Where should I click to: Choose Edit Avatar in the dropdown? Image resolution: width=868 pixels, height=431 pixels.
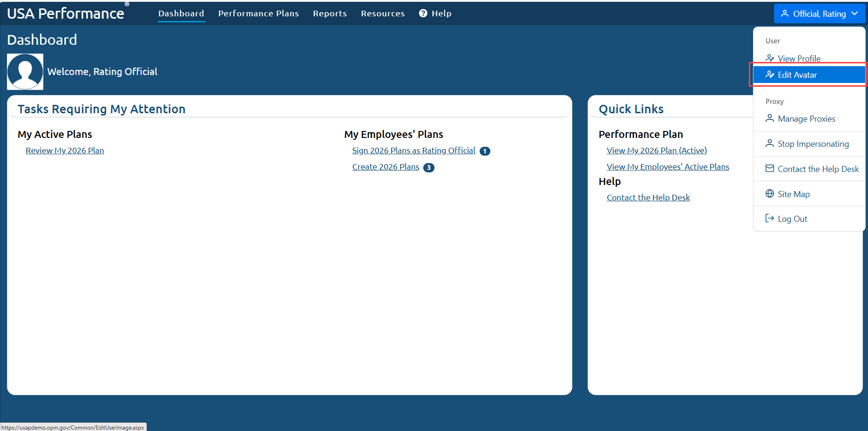[x=809, y=75]
